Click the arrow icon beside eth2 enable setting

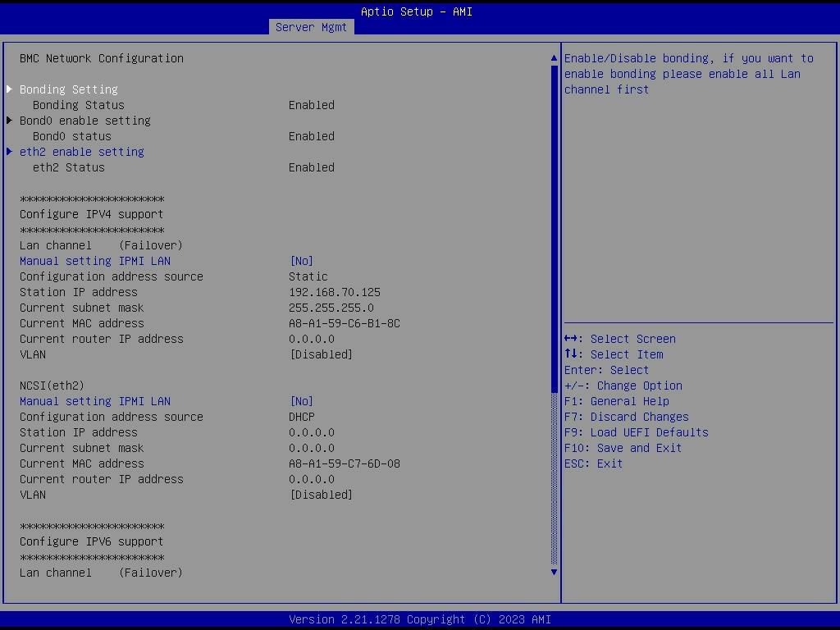coord(10,152)
